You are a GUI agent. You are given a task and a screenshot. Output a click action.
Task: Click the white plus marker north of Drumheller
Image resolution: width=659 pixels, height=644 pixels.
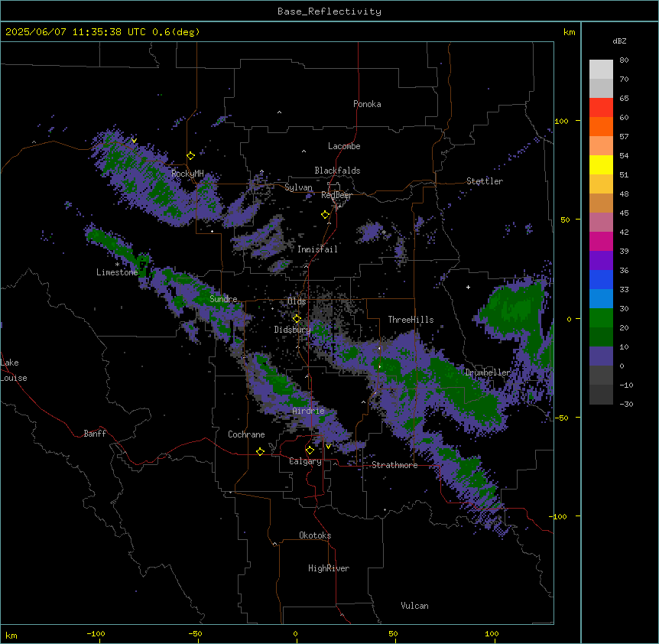468,287
